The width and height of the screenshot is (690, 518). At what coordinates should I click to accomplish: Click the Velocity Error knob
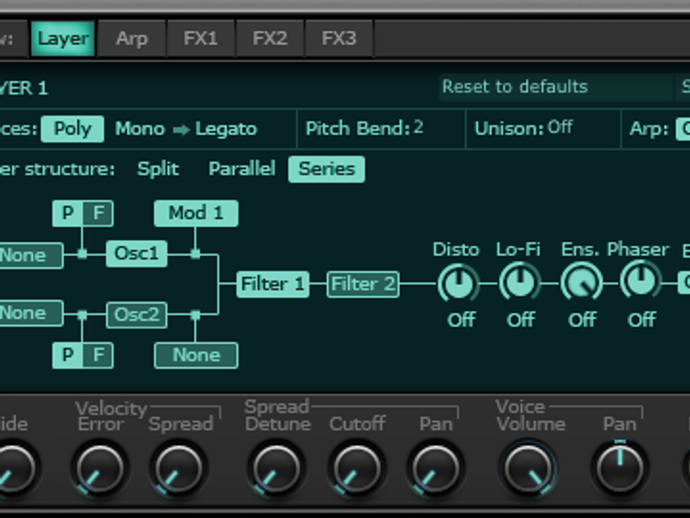(100, 469)
